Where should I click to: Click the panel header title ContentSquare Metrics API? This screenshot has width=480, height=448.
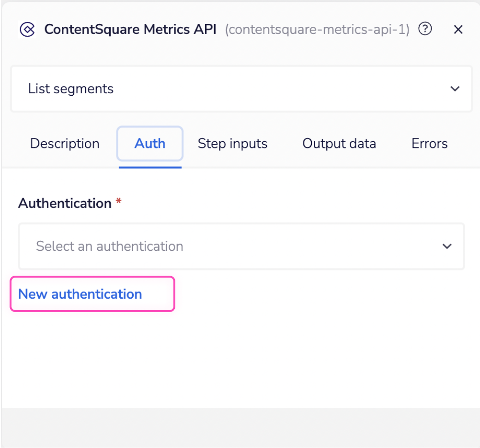(x=129, y=29)
